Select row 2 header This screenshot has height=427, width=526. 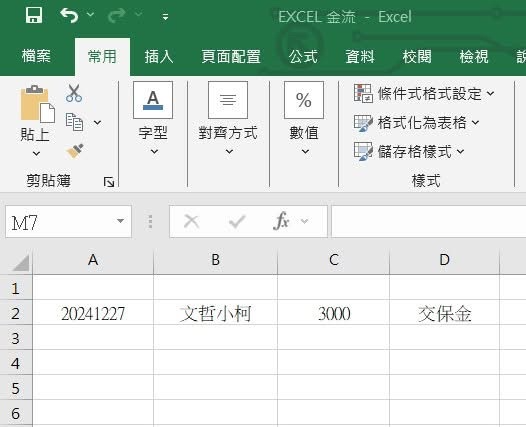[x=16, y=313]
